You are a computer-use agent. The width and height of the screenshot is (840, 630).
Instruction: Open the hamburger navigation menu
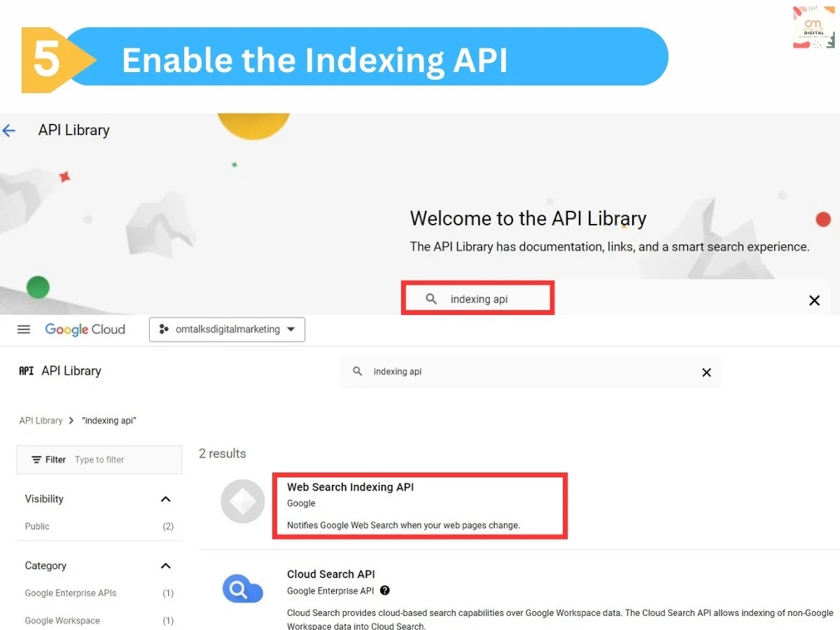coord(24,330)
